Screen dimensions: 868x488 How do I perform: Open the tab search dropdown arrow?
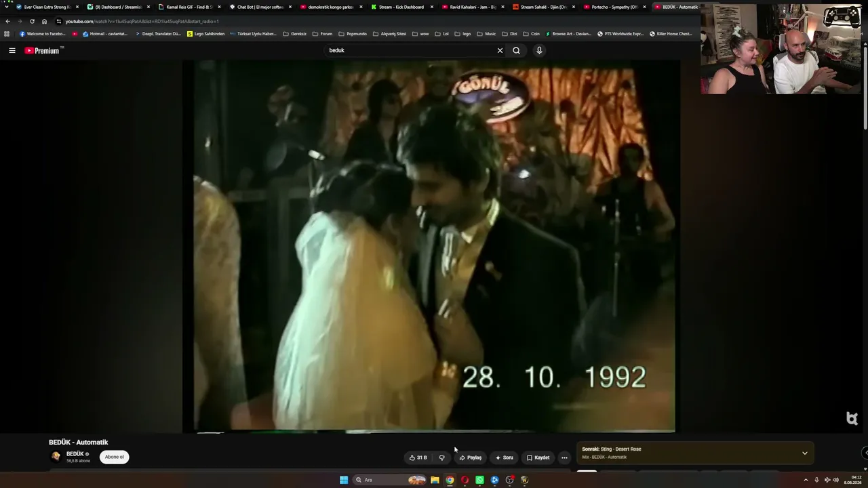click(7, 7)
